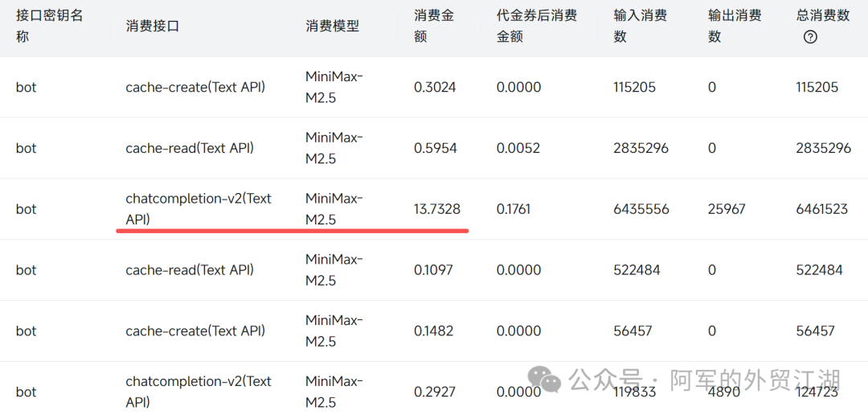This screenshot has height=415, width=868.
Task: Select the 6461523 total count cell
Action: (x=821, y=209)
